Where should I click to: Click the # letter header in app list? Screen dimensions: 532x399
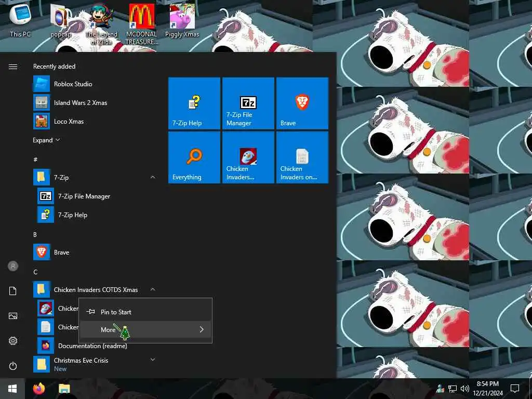(35, 159)
